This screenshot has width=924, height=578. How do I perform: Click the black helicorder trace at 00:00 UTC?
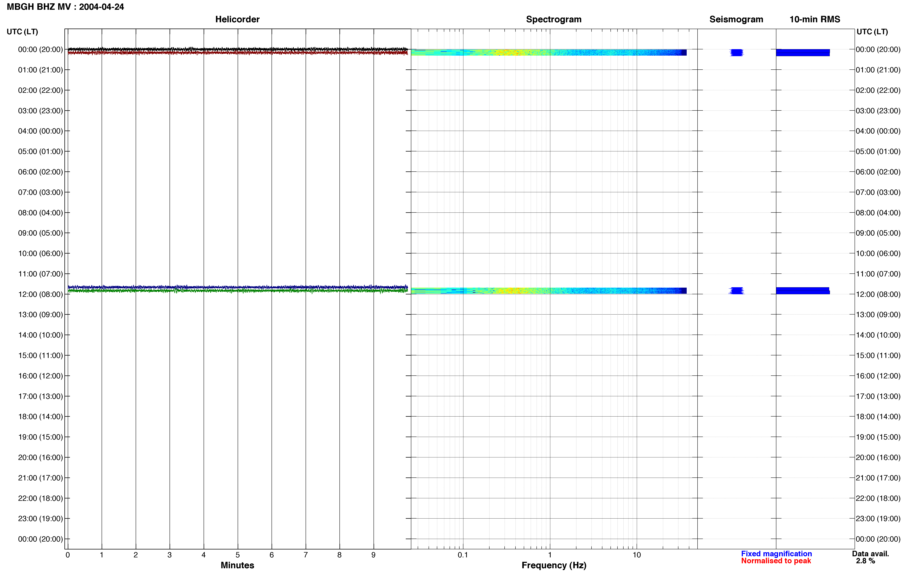coord(238,49)
